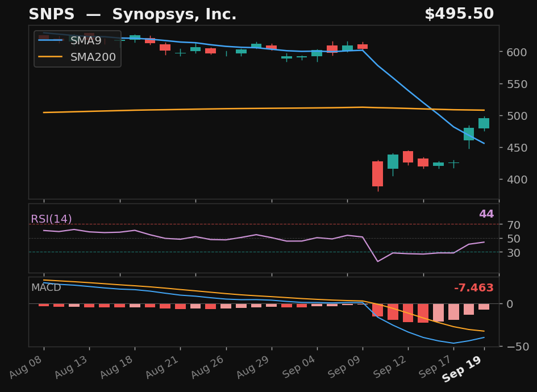Screen dimensions: 537x392
Task: Click the Sep 12 date label
Action: 390,366
